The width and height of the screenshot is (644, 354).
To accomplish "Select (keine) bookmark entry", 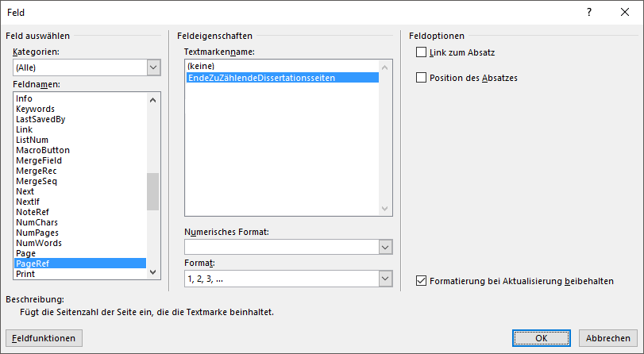I will (200, 66).
